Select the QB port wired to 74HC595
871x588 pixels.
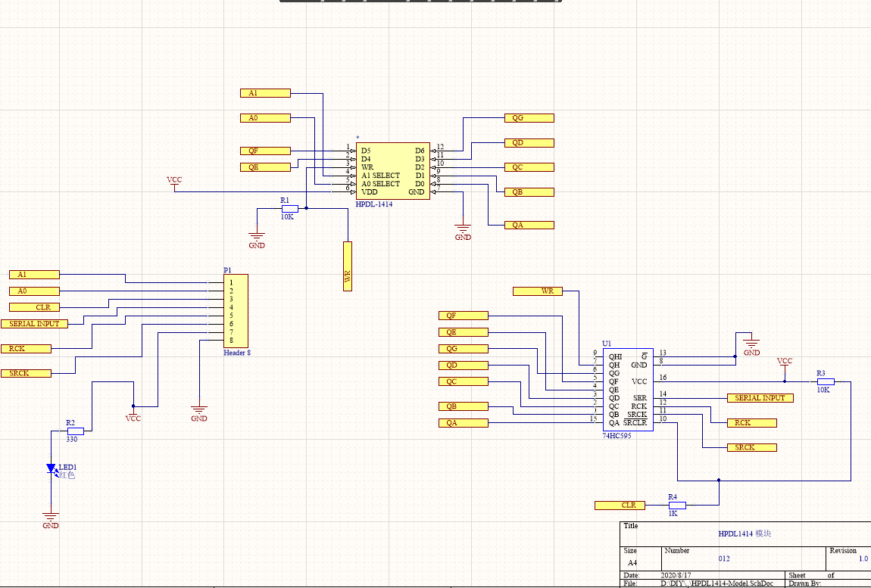point(464,406)
